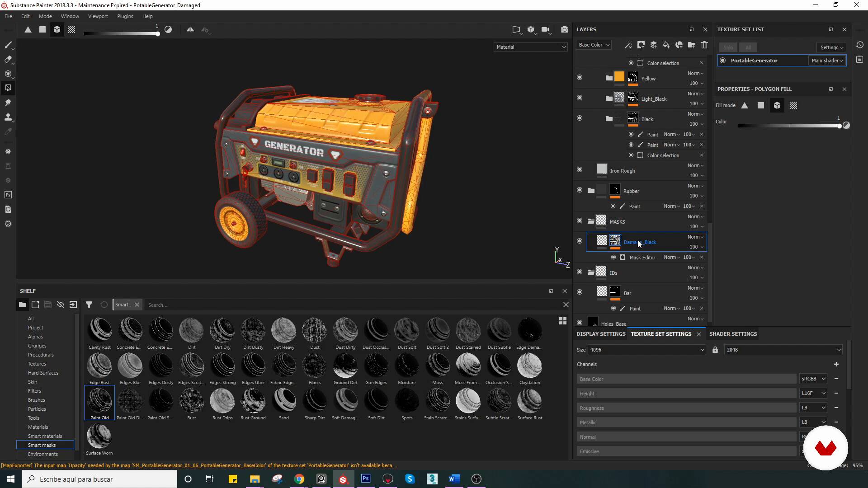
Task: Lock texture size ratio padlock
Action: point(715,350)
